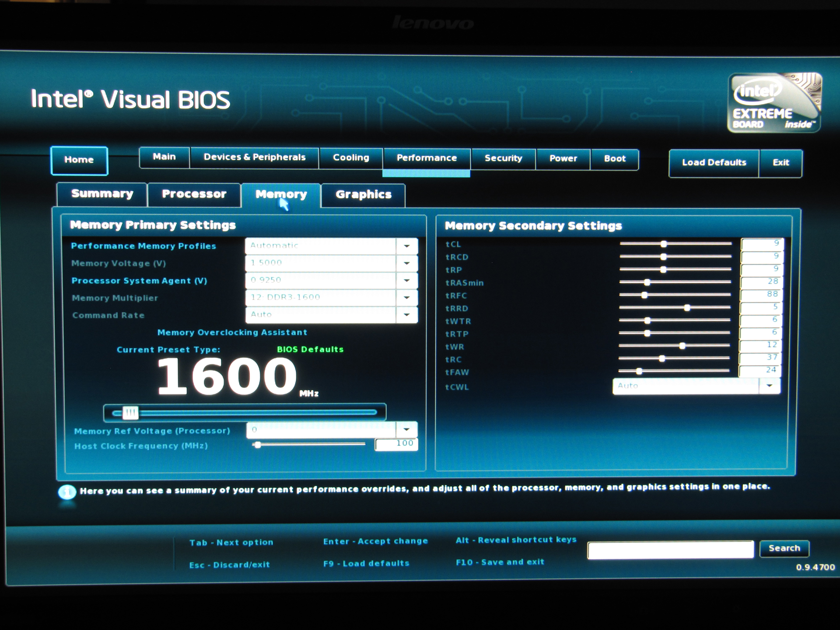Open the Main menu tab
Image resolution: width=840 pixels, height=630 pixels.
click(x=164, y=157)
